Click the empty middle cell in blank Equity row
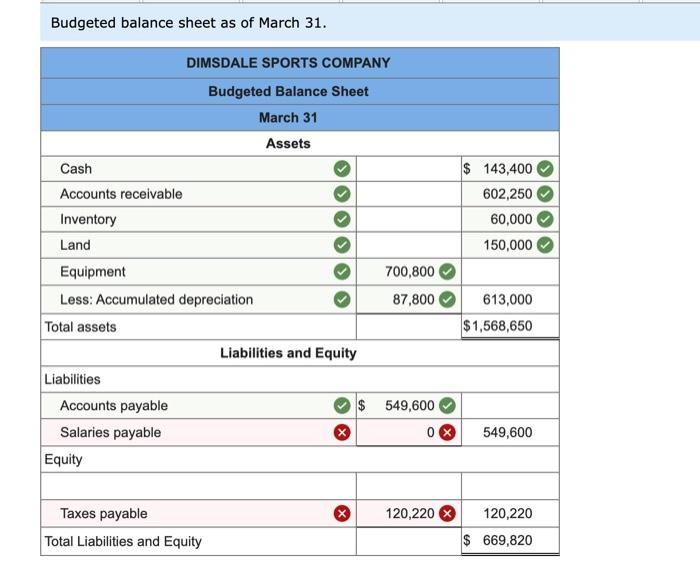 [x=409, y=486]
